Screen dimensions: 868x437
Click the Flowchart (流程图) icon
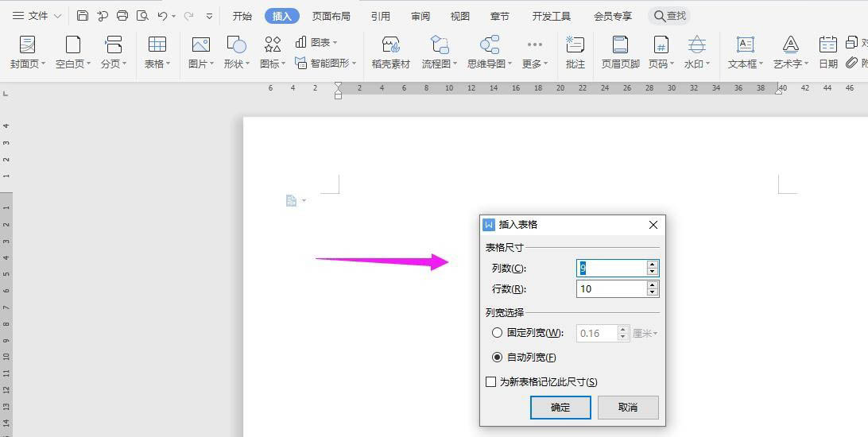pos(440,45)
